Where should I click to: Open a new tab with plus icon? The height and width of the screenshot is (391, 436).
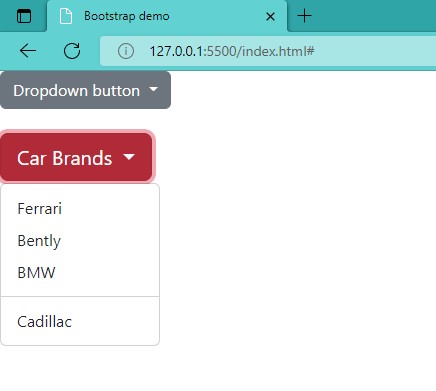click(x=304, y=16)
